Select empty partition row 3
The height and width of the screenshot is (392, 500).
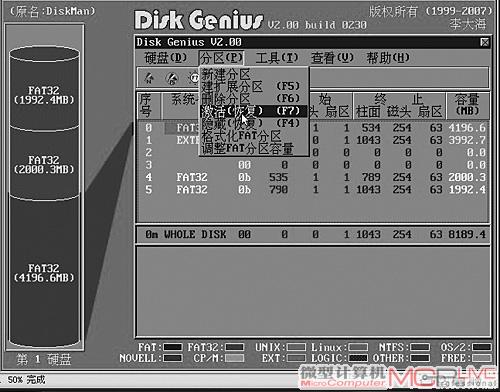(313, 165)
